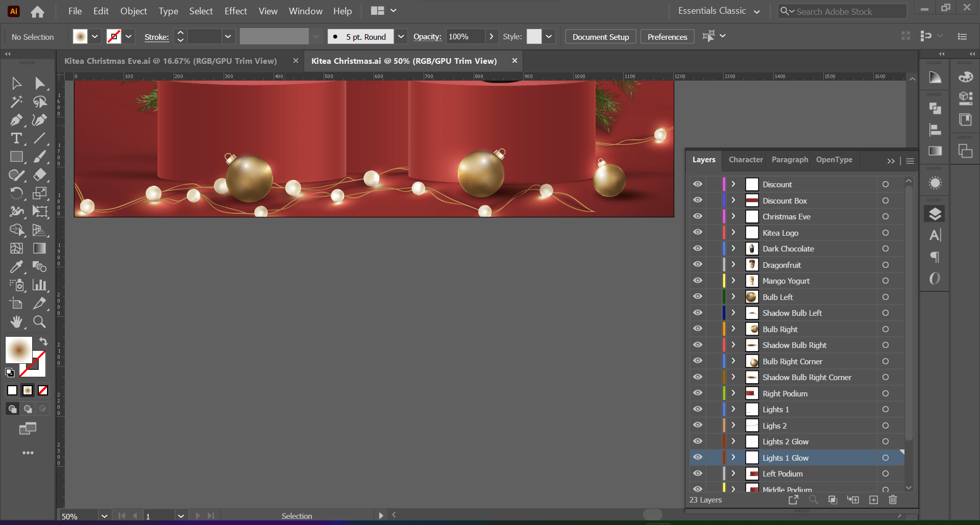Screen dimensions: 980x525
Task: Open Preferences from the control bar
Action: pos(667,36)
